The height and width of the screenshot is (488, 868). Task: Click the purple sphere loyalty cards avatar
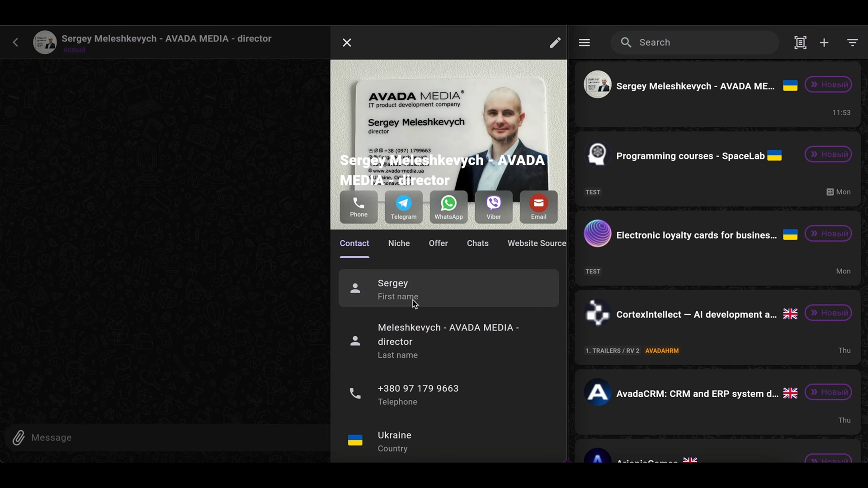point(597,234)
